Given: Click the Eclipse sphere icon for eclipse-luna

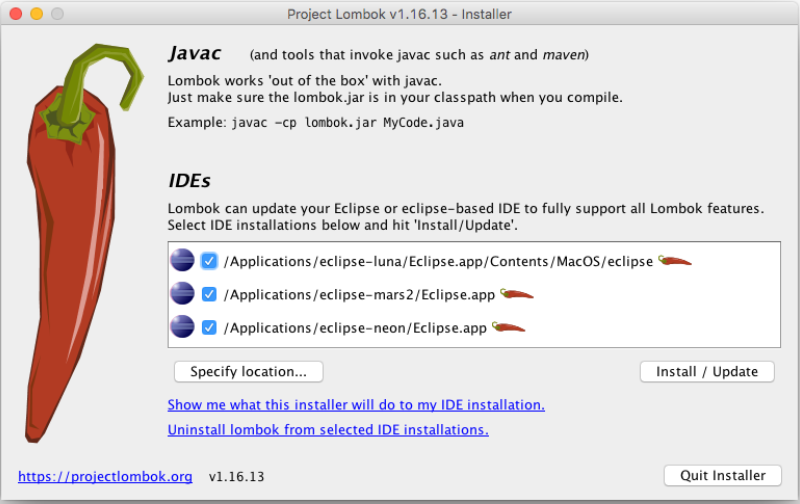Looking at the screenshot, I should pyautogui.click(x=182, y=260).
